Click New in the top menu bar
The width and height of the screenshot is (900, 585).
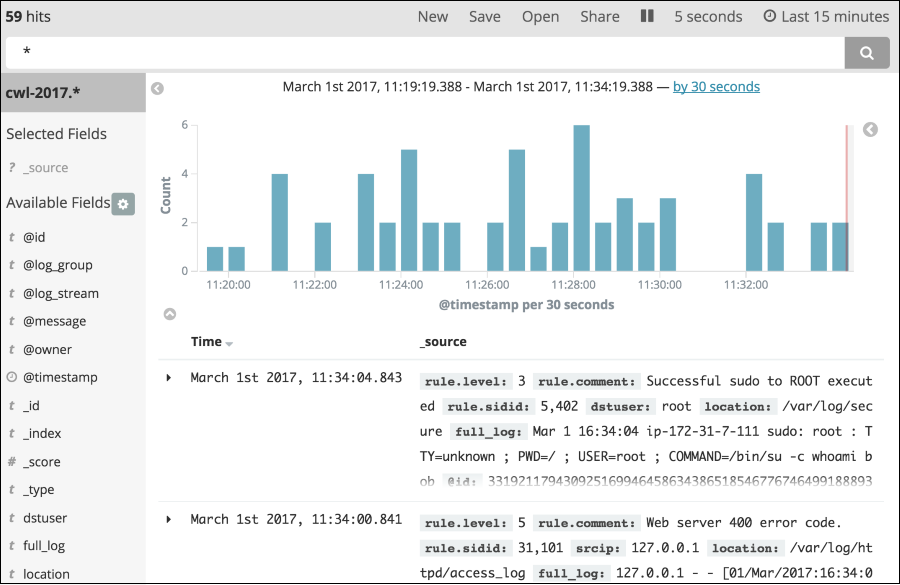[x=432, y=16]
